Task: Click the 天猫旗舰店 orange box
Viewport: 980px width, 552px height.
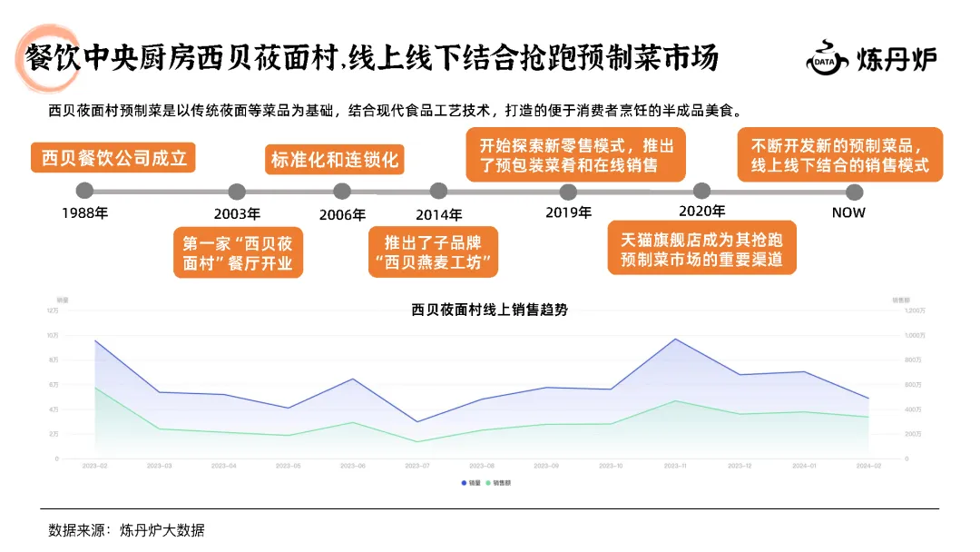Action: coord(701,248)
